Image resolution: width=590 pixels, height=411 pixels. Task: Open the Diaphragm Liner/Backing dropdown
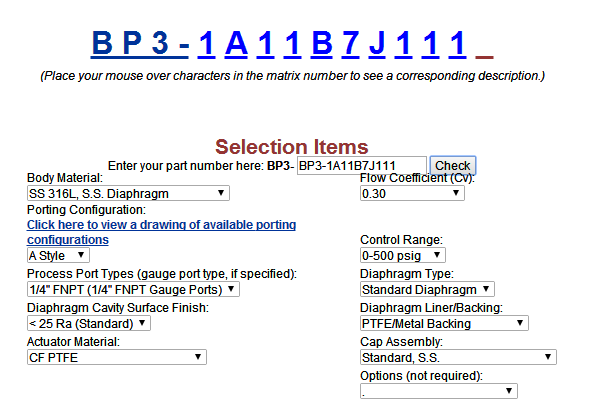[x=444, y=323]
